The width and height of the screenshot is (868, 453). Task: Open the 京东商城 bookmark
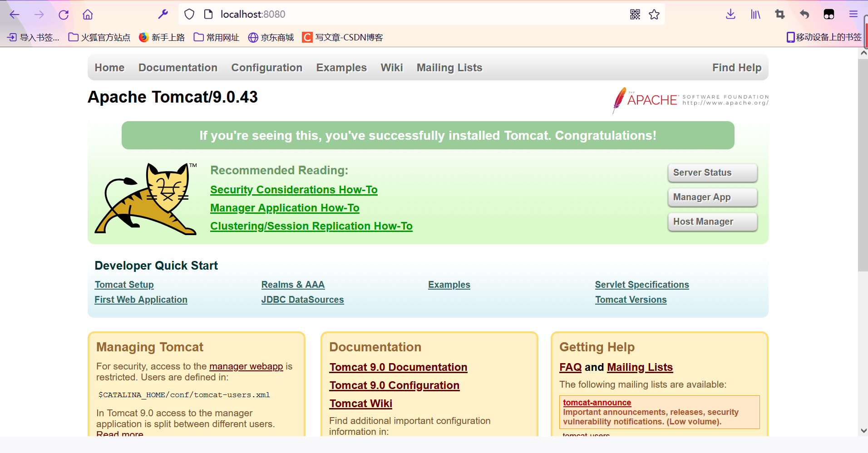(x=271, y=37)
